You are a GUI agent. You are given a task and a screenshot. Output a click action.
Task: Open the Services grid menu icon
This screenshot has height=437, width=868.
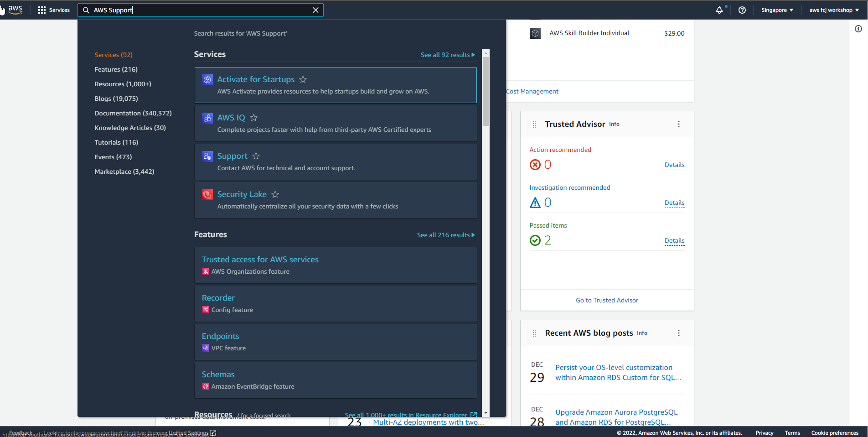coord(42,10)
